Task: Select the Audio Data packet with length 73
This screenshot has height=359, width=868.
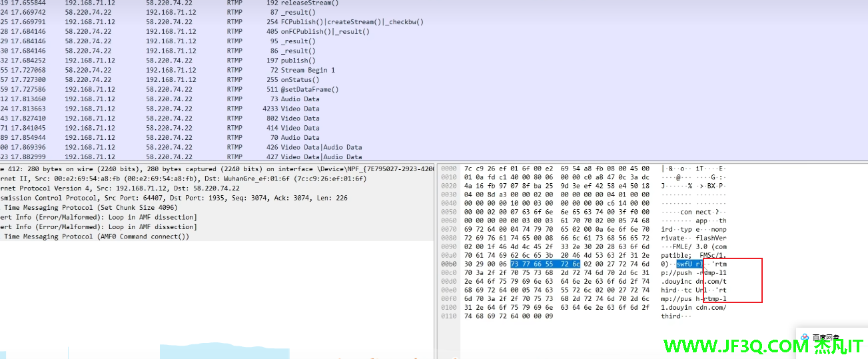Action: (300, 99)
